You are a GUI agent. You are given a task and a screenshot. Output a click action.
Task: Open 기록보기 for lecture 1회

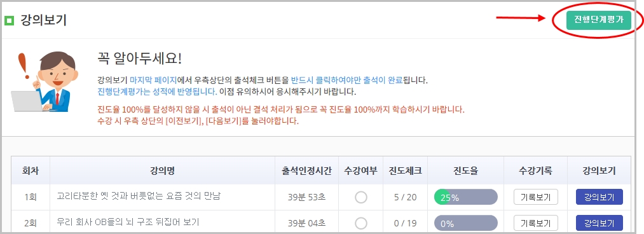click(535, 197)
